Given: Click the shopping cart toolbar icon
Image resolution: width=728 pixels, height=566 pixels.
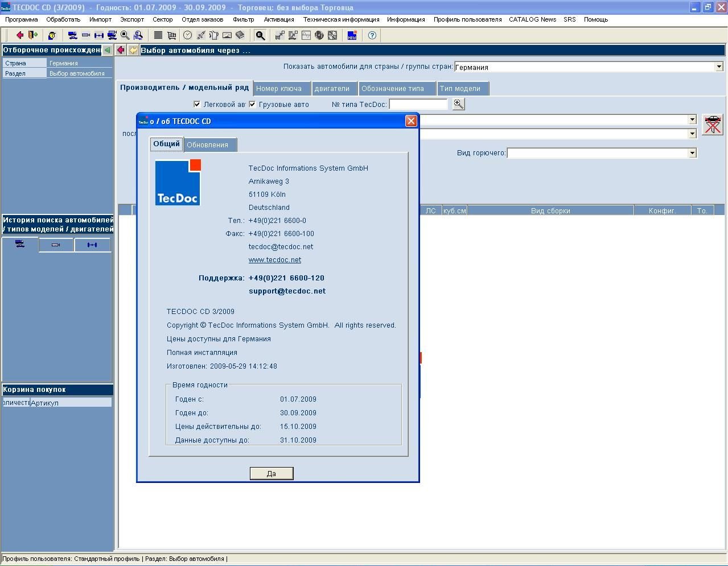Looking at the screenshot, I should coord(171,35).
